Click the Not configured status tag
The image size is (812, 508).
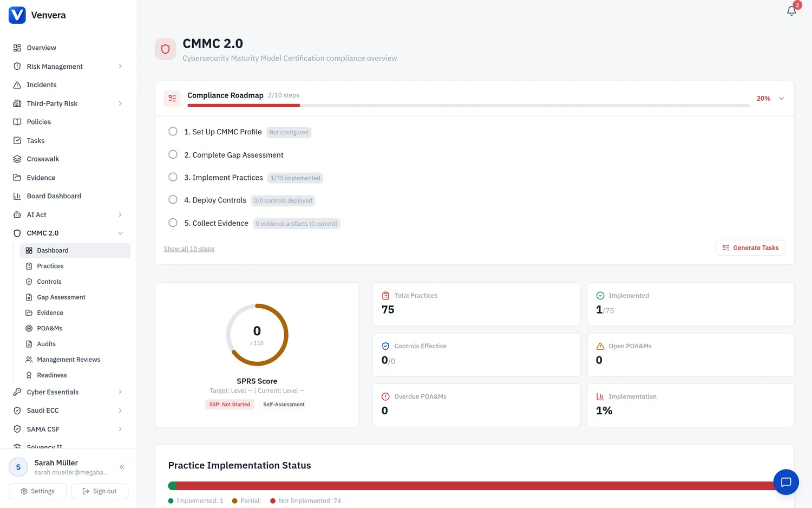pos(289,132)
